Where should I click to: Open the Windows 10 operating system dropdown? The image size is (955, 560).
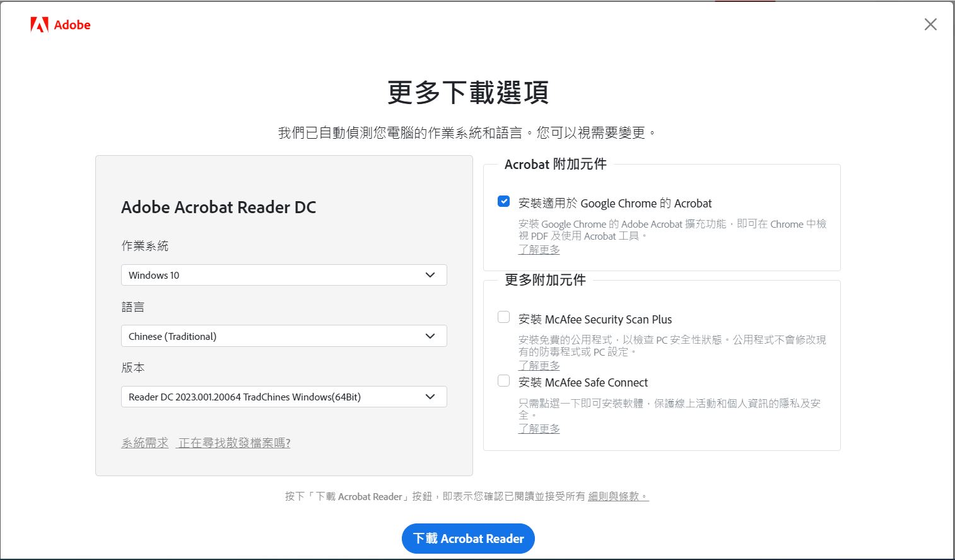click(x=284, y=275)
